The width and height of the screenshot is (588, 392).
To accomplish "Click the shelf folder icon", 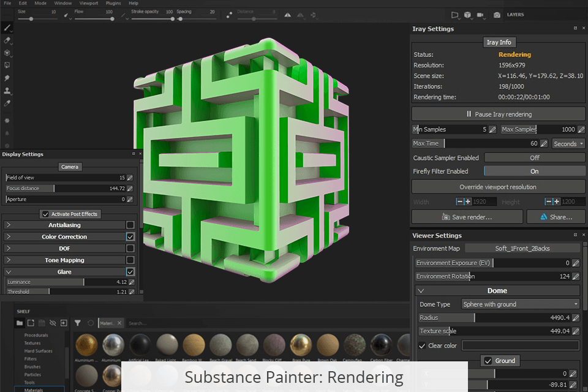I will (x=20, y=323).
